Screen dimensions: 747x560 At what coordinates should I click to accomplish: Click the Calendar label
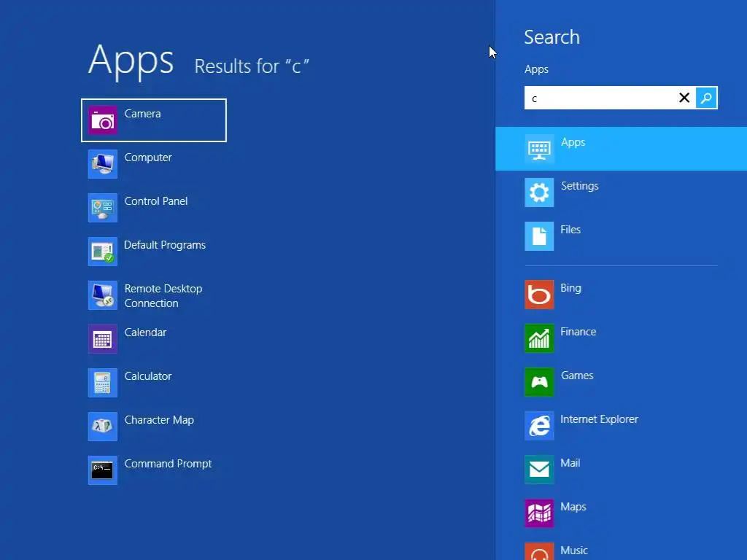(x=145, y=332)
